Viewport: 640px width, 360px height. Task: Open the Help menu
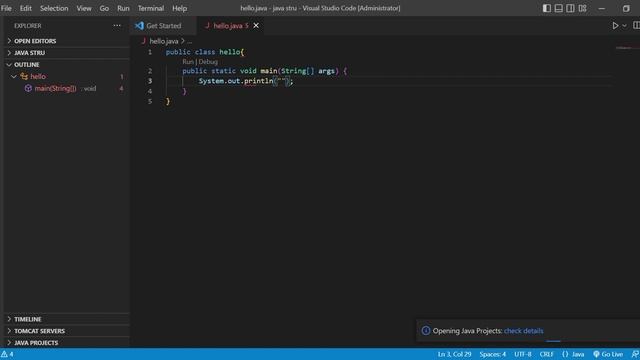(x=179, y=8)
